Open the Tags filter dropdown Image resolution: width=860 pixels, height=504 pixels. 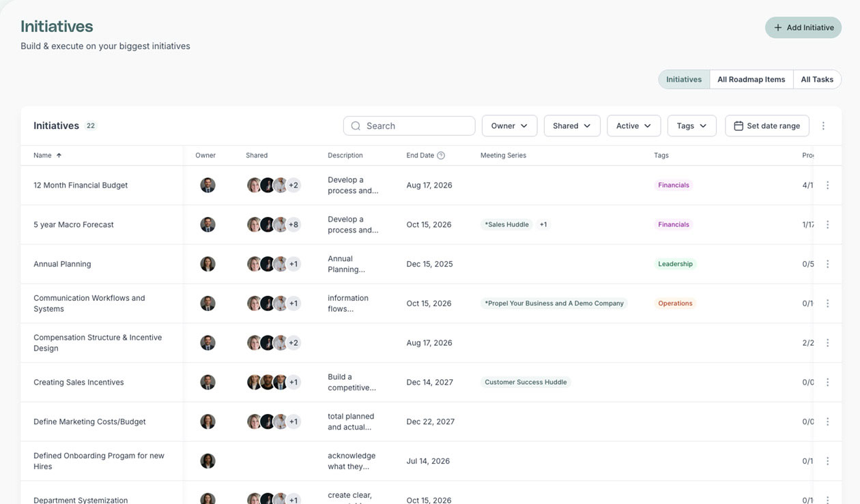pos(691,125)
